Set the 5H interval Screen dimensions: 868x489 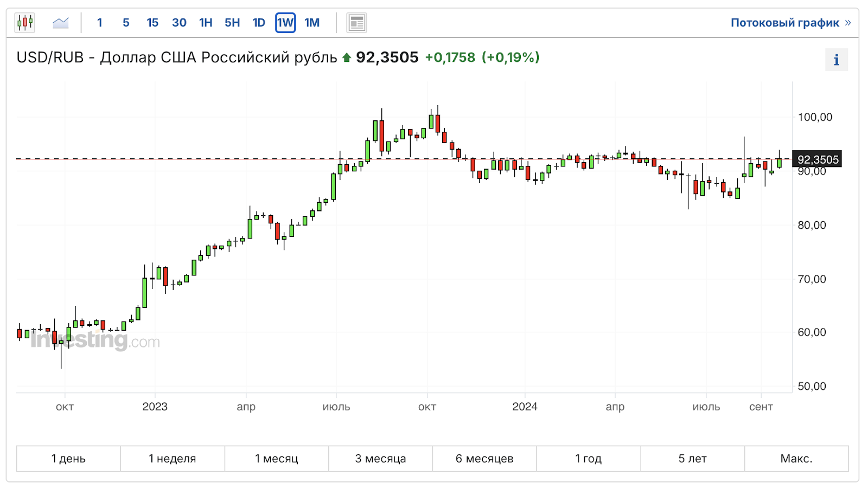(232, 23)
